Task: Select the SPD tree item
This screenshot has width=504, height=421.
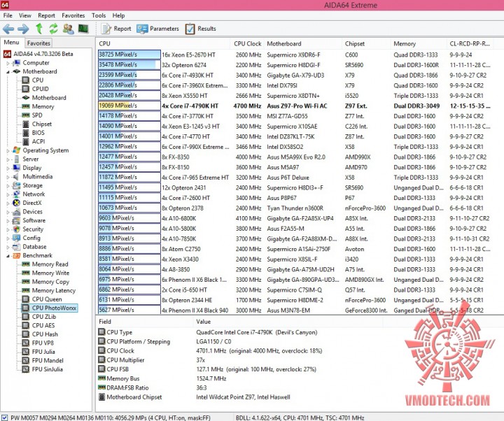Action: [x=37, y=115]
